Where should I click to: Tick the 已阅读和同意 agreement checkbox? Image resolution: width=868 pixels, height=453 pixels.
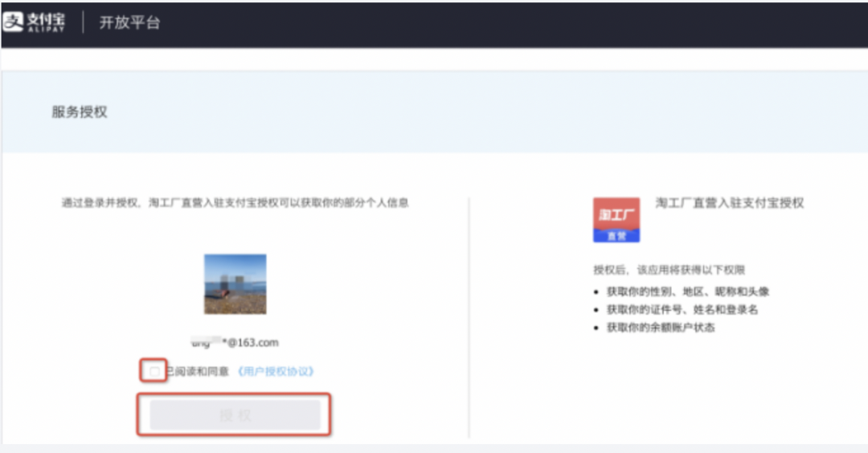point(154,371)
